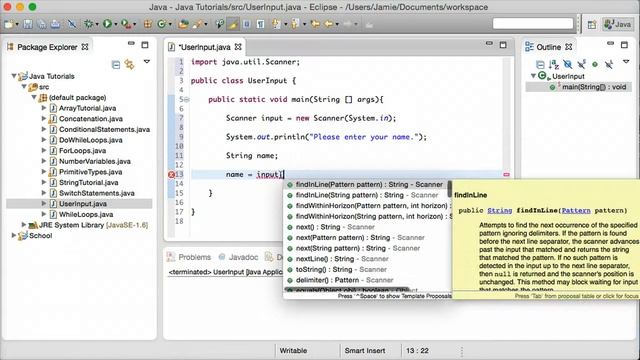Toggle Mark Occurrences highlighter in the toolbar
This screenshot has height=360, width=640.
(232, 24)
